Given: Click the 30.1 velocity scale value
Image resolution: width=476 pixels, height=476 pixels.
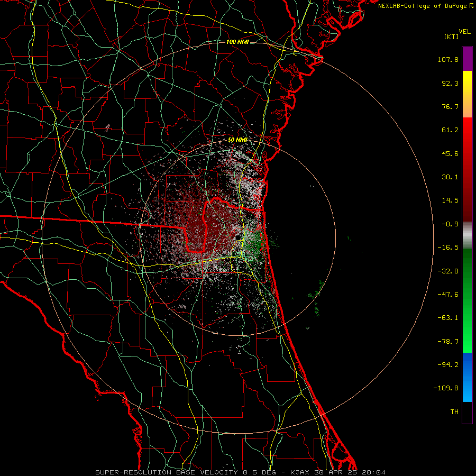Looking at the screenshot, I should 450,177.
